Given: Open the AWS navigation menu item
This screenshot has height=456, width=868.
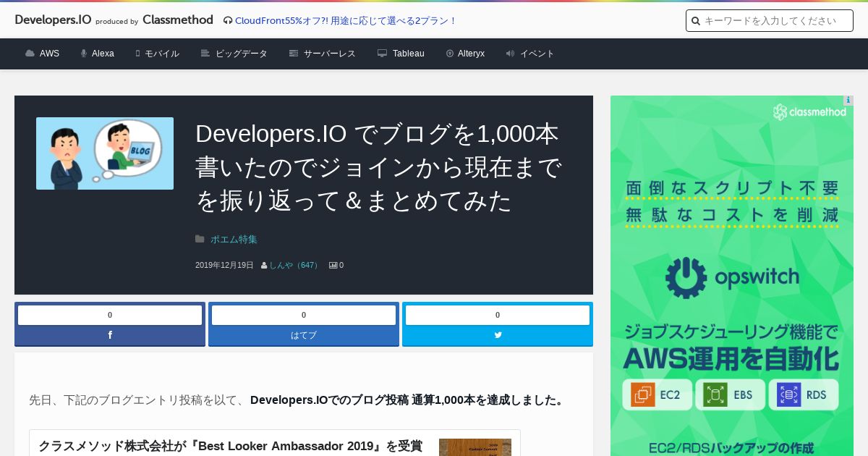Looking at the screenshot, I should [x=49, y=54].
